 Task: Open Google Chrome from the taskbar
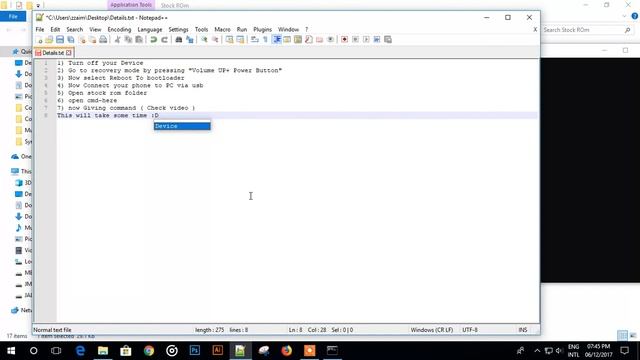[149, 351]
